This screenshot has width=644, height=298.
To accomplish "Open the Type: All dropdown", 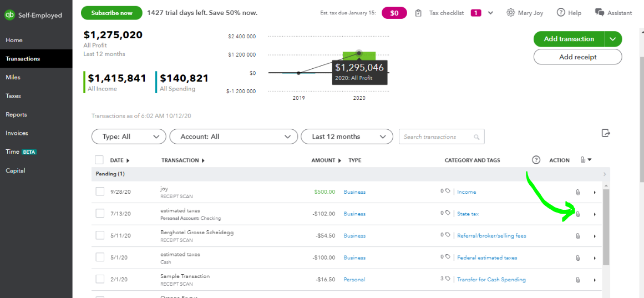I will point(129,137).
